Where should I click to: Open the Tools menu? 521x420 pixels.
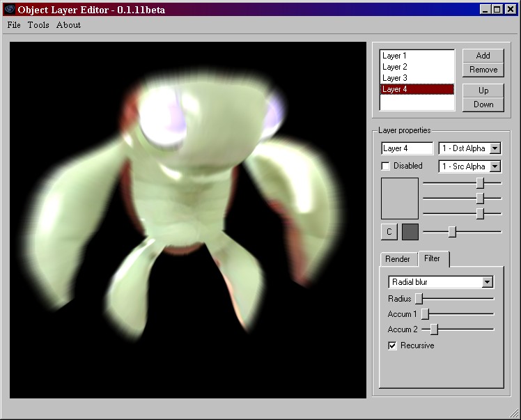pos(38,25)
